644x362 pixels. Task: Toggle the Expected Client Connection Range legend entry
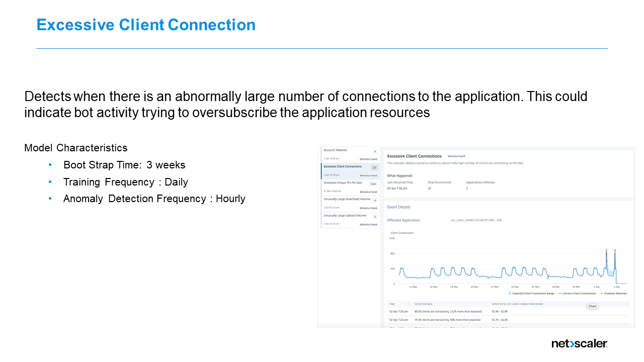tap(533, 294)
